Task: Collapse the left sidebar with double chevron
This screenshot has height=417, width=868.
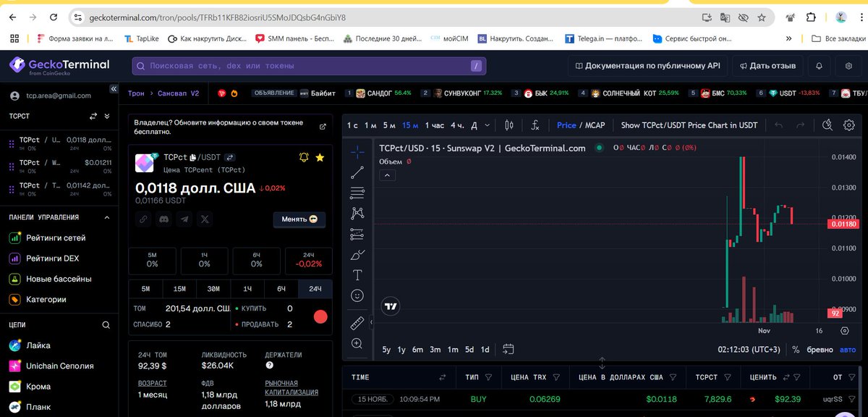Action: click(x=113, y=89)
